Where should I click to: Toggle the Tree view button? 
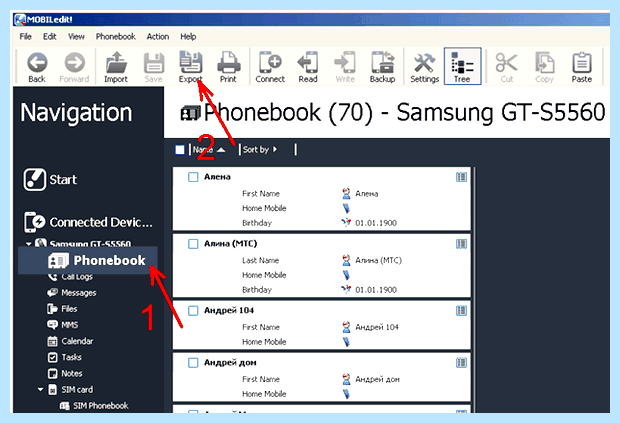pos(462,66)
